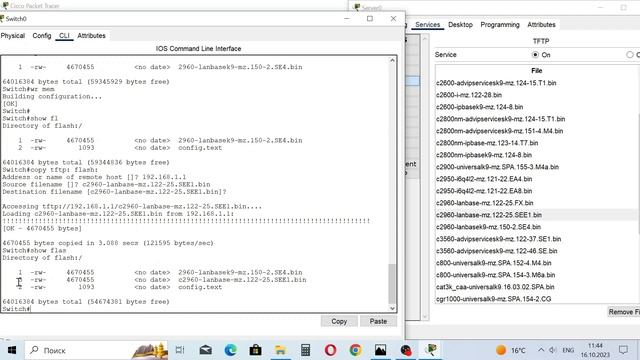The width and height of the screenshot is (640, 360).
Task: Select file c2800nm-advipservicesk9-mz.124-15.T1.bin
Action: pyautogui.click(x=500, y=119)
